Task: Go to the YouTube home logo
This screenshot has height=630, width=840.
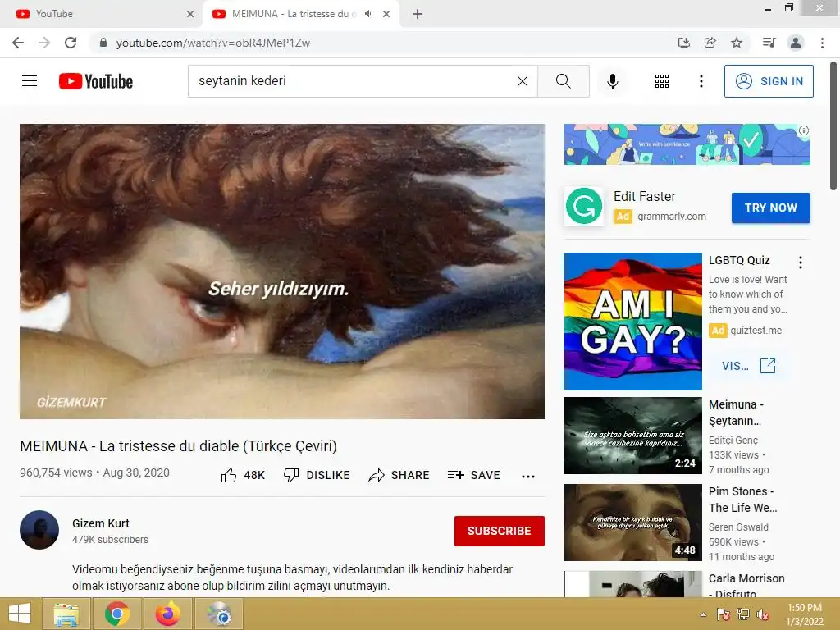Action: coord(96,81)
